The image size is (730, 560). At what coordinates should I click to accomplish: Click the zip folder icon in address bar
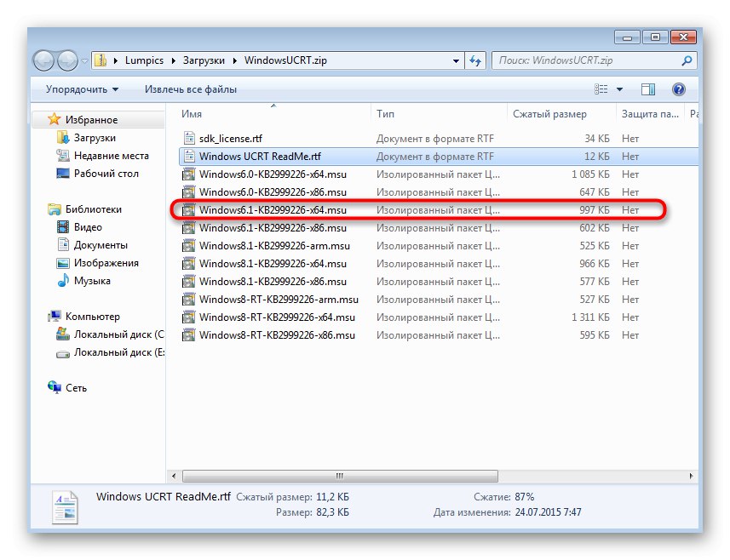click(101, 60)
